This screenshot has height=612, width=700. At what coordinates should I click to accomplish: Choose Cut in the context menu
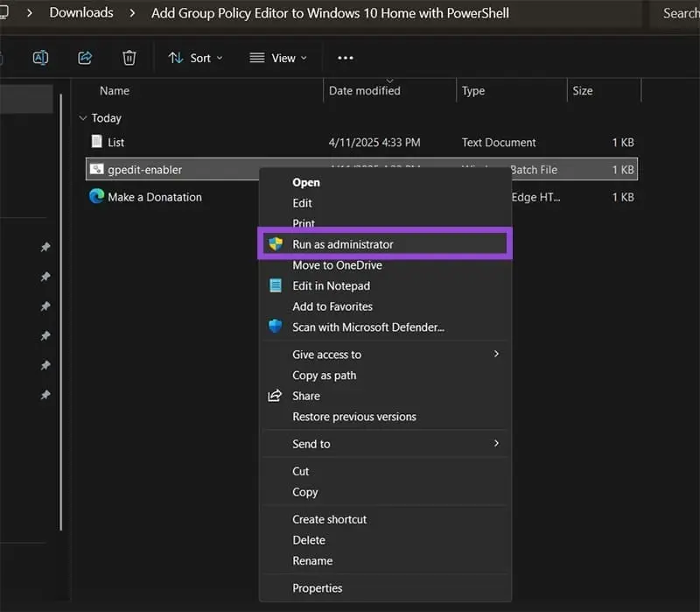coord(385,471)
